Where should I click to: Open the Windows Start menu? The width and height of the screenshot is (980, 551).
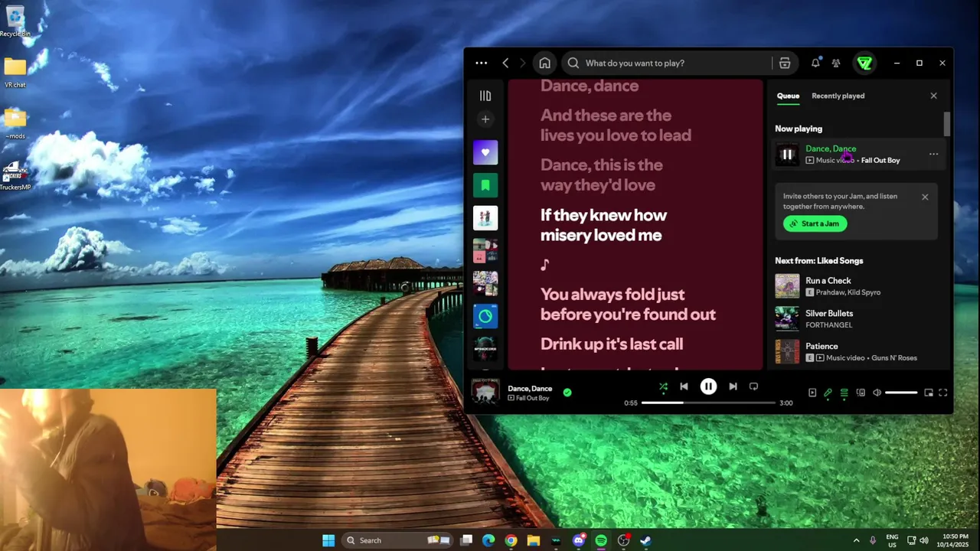(328, 540)
